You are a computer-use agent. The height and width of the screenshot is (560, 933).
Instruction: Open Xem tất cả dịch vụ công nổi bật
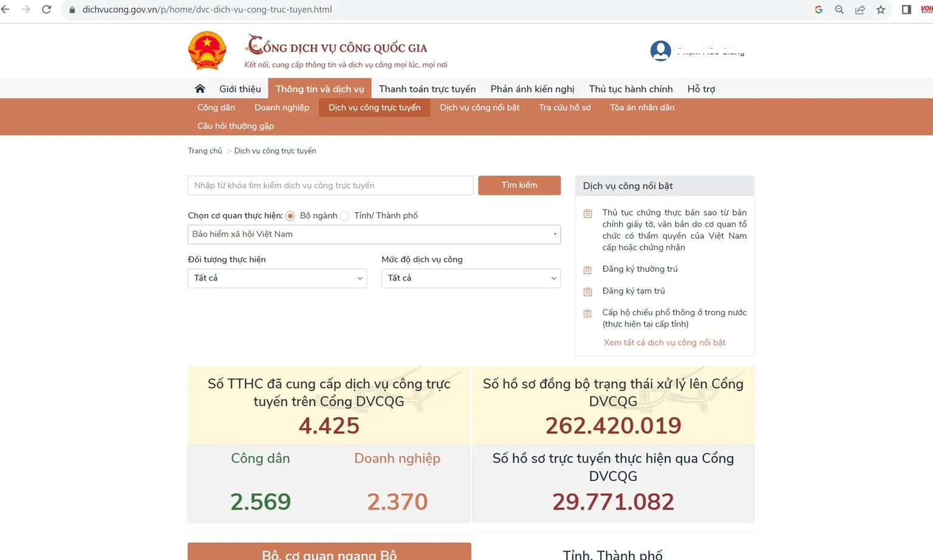(x=665, y=342)
